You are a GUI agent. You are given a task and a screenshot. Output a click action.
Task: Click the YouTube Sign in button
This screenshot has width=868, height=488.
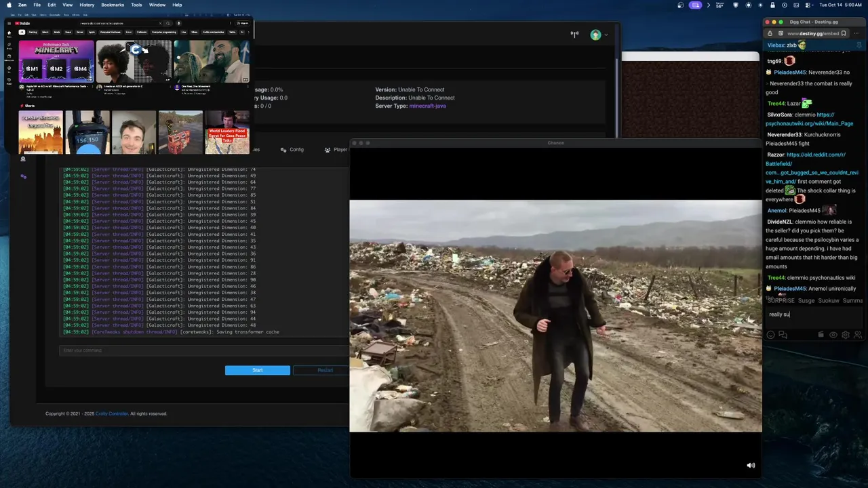[x=243, y=23]
